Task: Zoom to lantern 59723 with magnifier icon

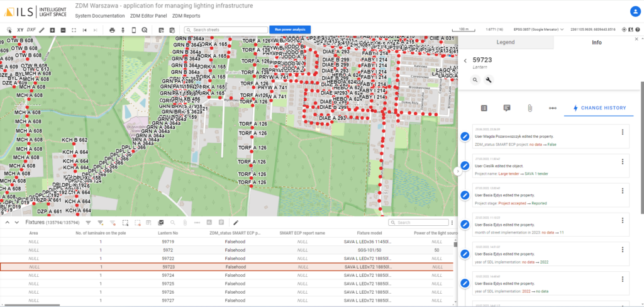Action: click(475, 80)
